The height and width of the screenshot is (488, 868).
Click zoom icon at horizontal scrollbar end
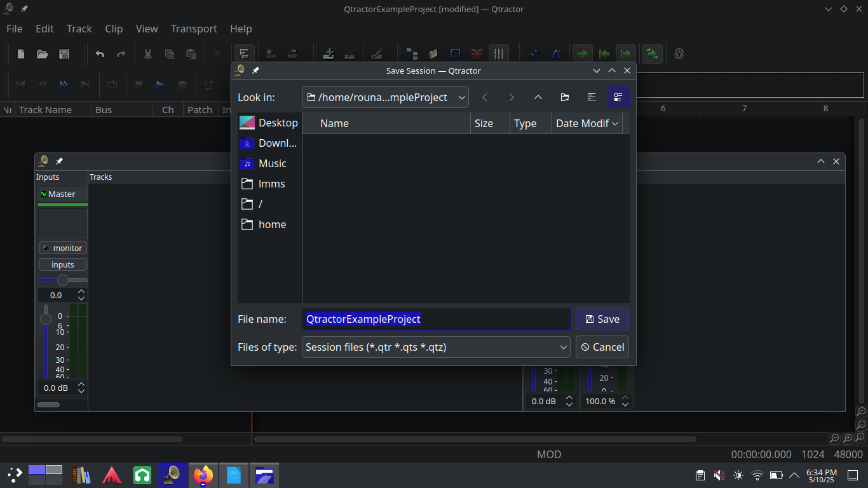pos(834,438)
